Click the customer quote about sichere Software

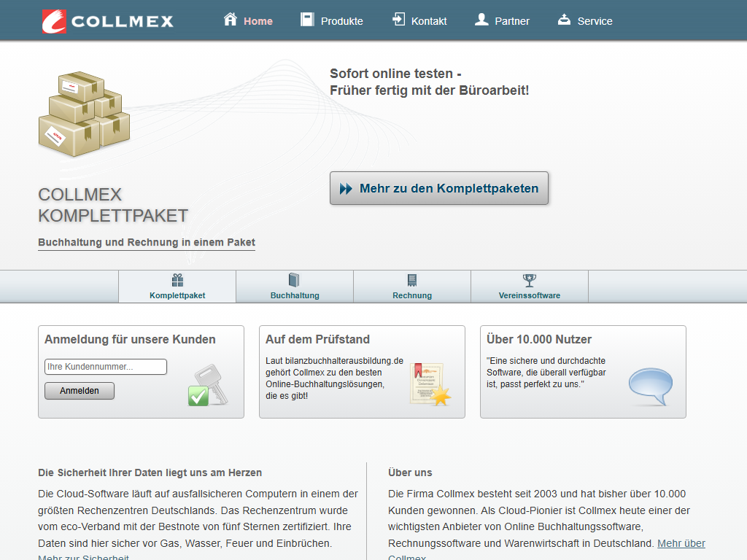[x=546, y=373]
